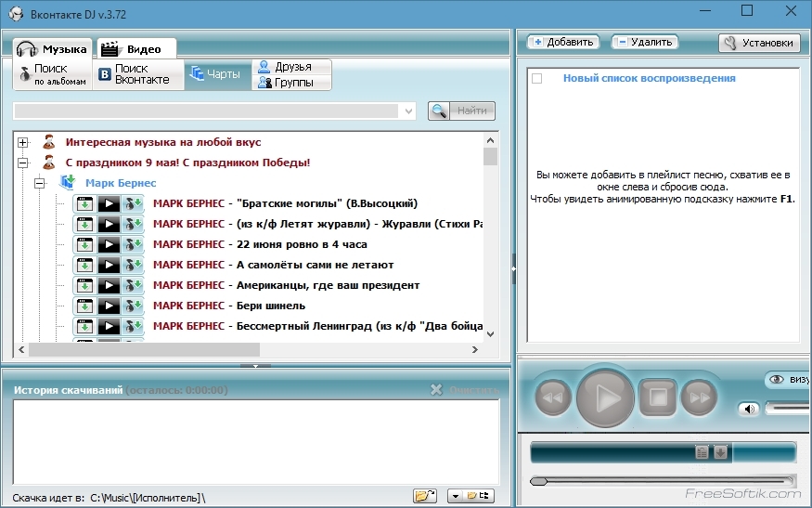The width and height of the screenshot is (812, 508).
Task: Toggle the визуализация eye button
Action: (x=778, y=380)
